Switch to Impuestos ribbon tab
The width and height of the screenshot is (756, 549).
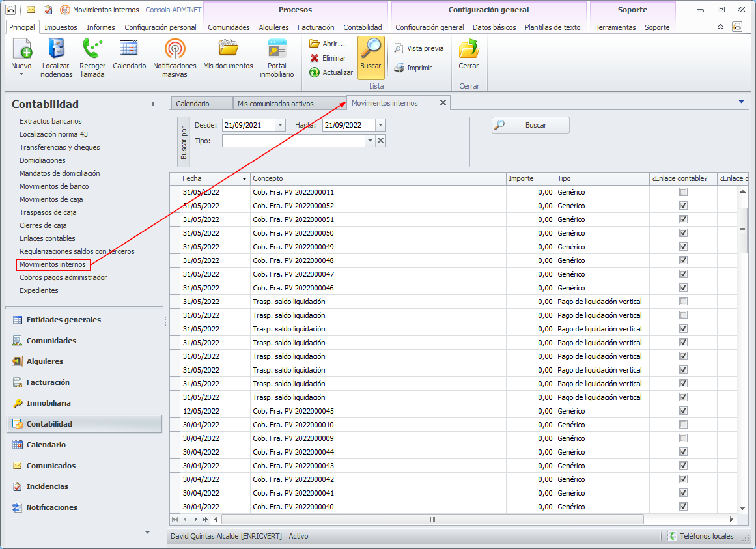pos(61,27)
